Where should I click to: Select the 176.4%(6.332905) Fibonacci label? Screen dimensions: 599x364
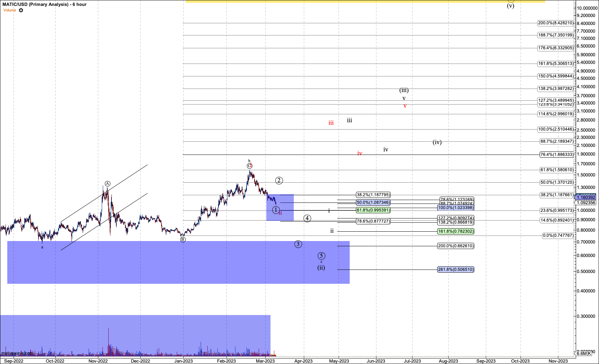[x=556, y=48]
